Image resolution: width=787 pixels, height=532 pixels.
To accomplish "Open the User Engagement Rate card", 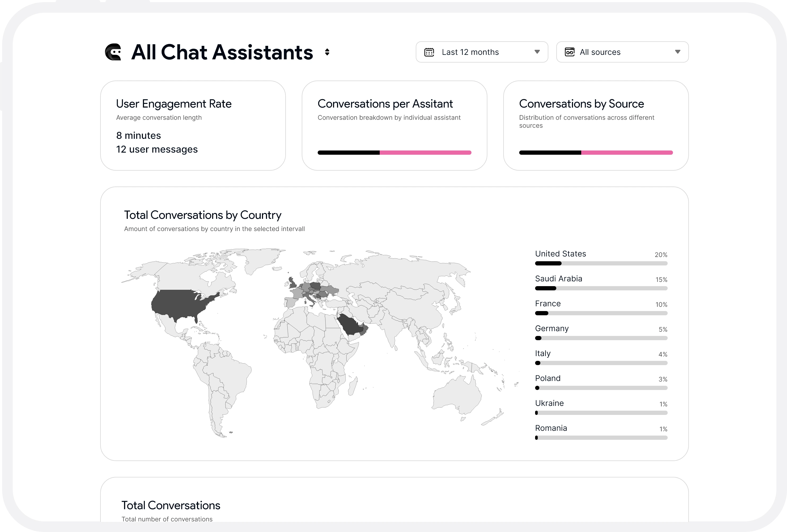I will click(x=193, y=126).
